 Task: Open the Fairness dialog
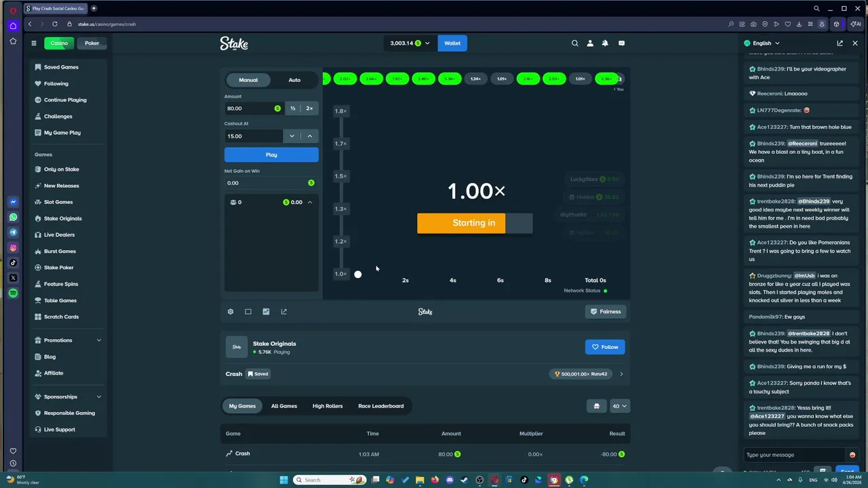pyautogui.click(x=605, y=312)
